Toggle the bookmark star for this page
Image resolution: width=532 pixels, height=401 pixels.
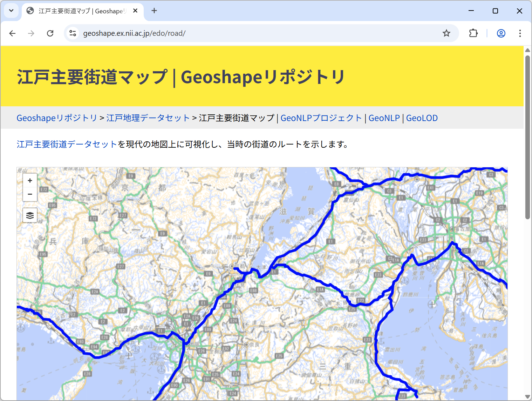pos(446,33)
